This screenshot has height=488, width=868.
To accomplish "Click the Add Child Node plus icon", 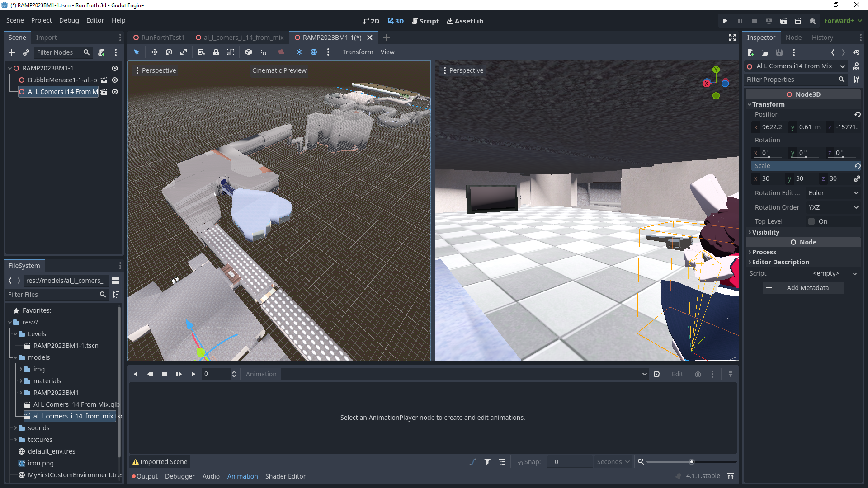I will pos(12,52).
